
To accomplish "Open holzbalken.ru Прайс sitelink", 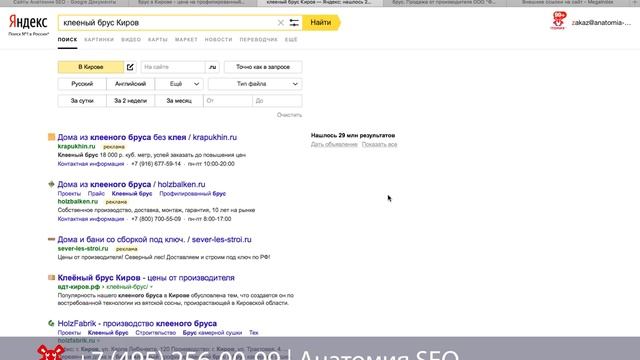I will [x=96, y=193].
